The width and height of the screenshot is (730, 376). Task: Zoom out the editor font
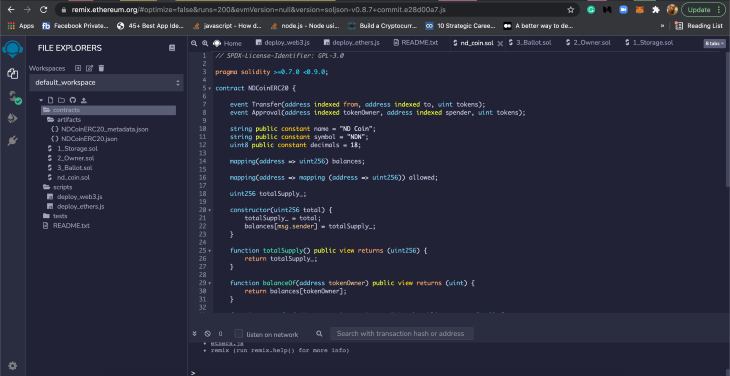pos(194,43)
